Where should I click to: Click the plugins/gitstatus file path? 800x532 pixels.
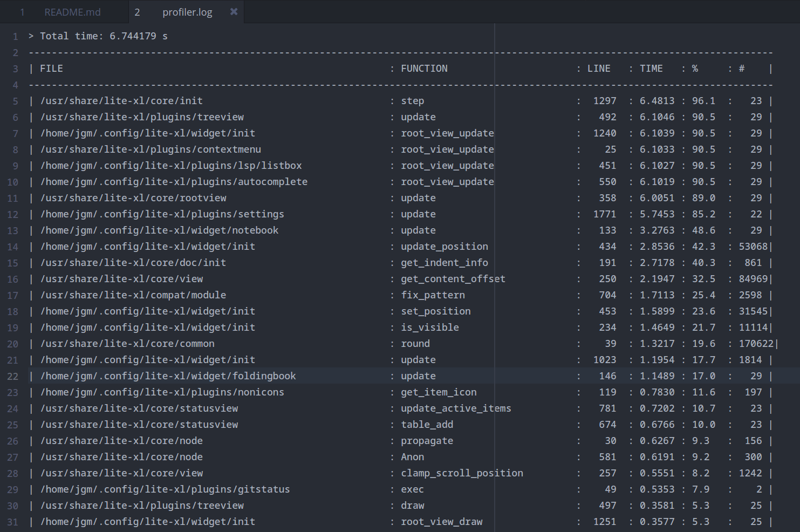pyautogui.click(x=165, y=489)
